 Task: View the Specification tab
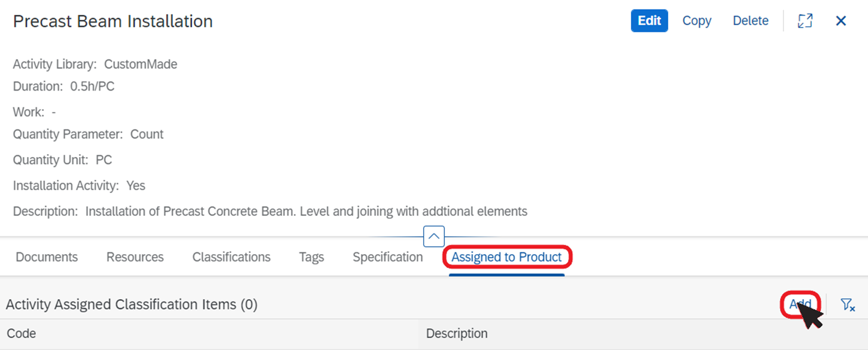(387, 257)
